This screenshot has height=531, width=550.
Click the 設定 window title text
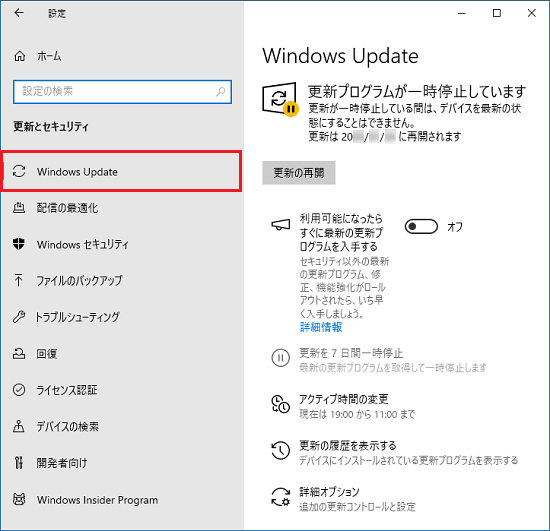[57, 13]
